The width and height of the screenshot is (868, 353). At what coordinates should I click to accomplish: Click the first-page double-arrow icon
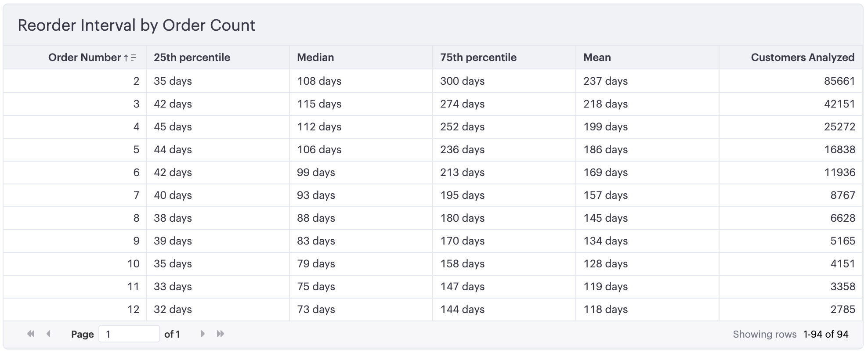point(30,334)
